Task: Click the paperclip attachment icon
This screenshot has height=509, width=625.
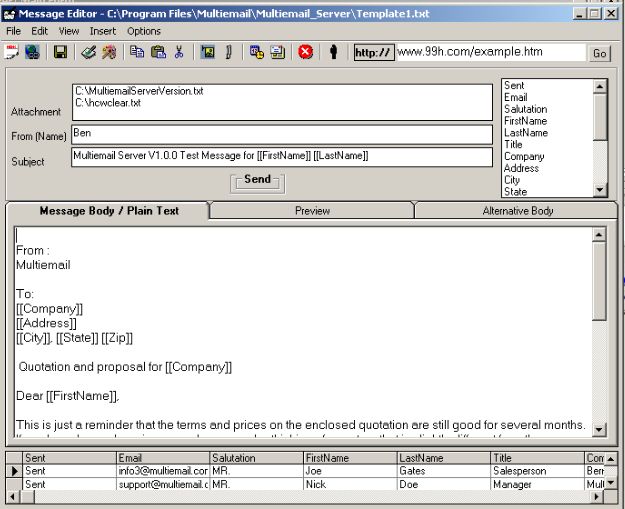Action: [228, 53]
